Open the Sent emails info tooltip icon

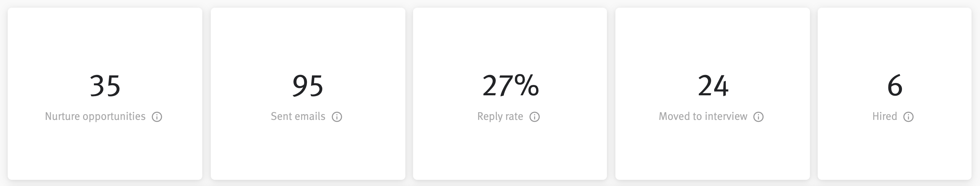pyautogui.click(x=337, y=117)
